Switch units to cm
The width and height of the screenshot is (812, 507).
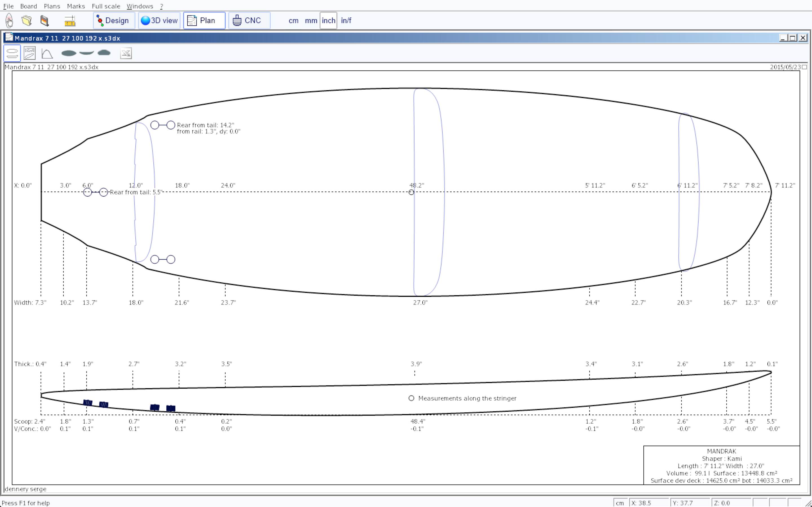[x=293, y=21]
